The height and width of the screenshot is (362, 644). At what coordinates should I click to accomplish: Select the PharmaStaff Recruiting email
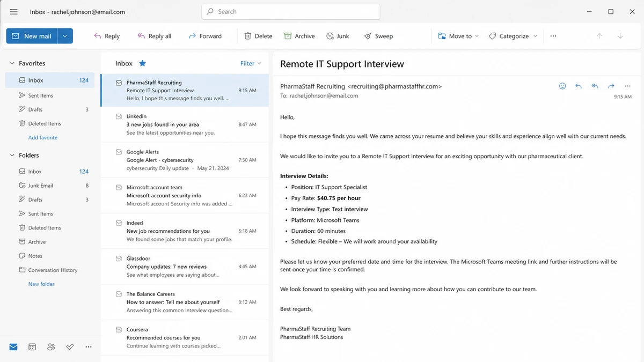pos(185,91)
